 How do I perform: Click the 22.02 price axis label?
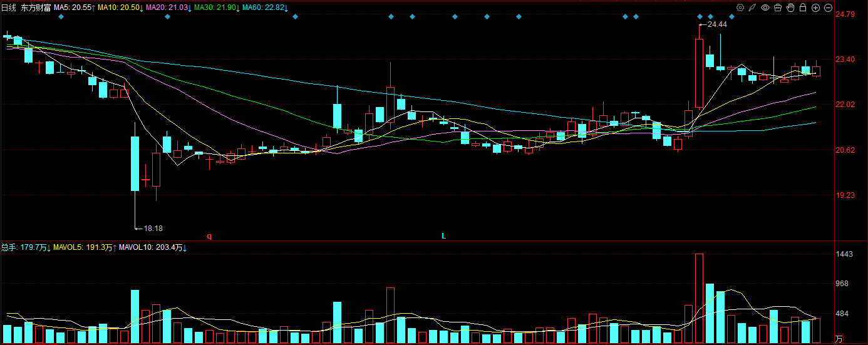point(845,105)
